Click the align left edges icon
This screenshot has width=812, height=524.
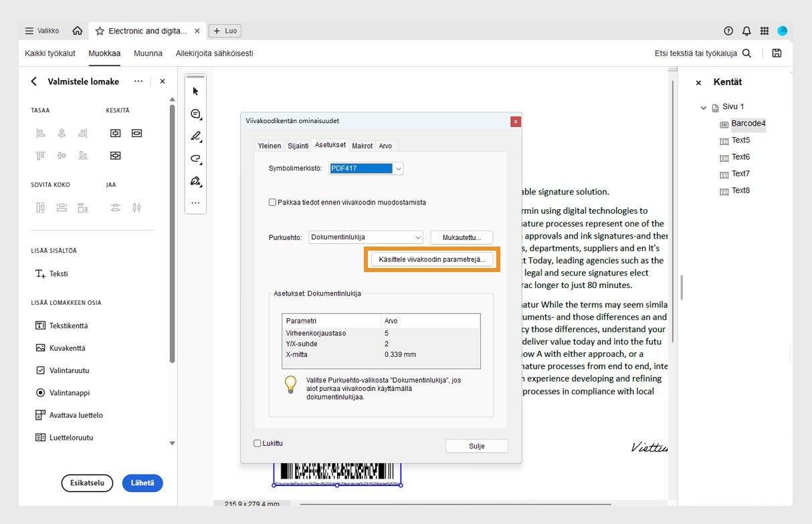41,133
